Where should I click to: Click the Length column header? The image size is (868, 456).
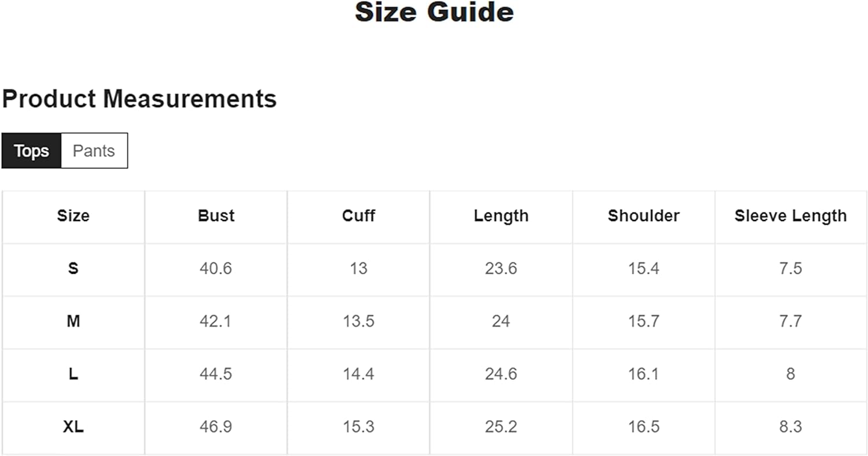click(x=501, y=216)
